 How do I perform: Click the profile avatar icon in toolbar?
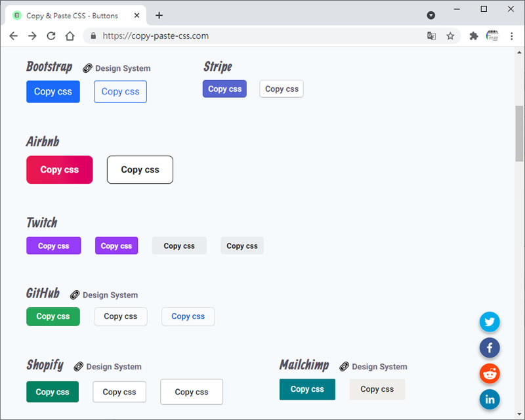(492, 36)
